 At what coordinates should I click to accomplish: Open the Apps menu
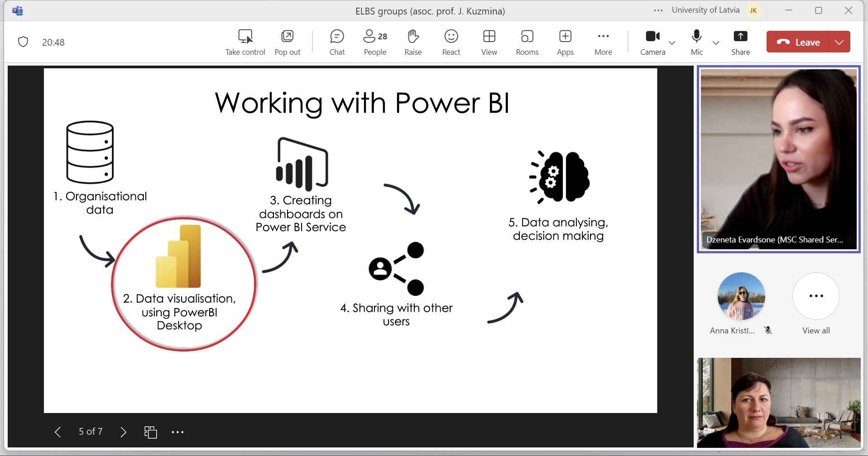[565, 43]
